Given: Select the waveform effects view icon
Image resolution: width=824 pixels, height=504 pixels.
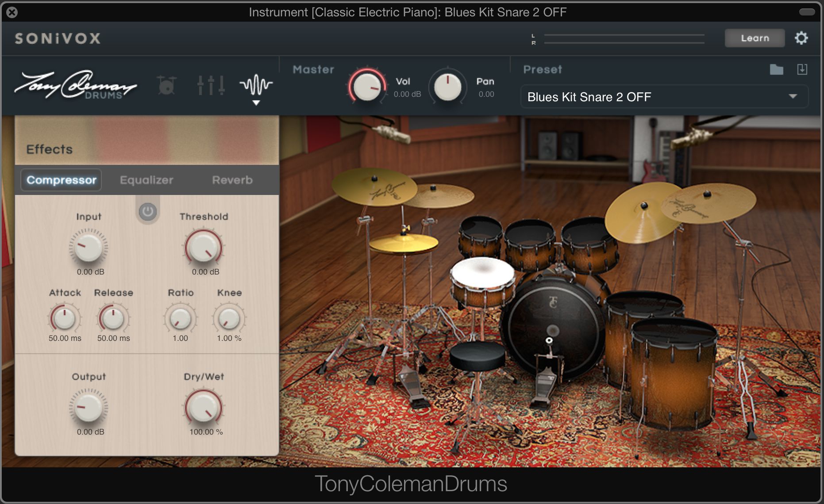Looking at the screenshot, I should click(256, 85).
